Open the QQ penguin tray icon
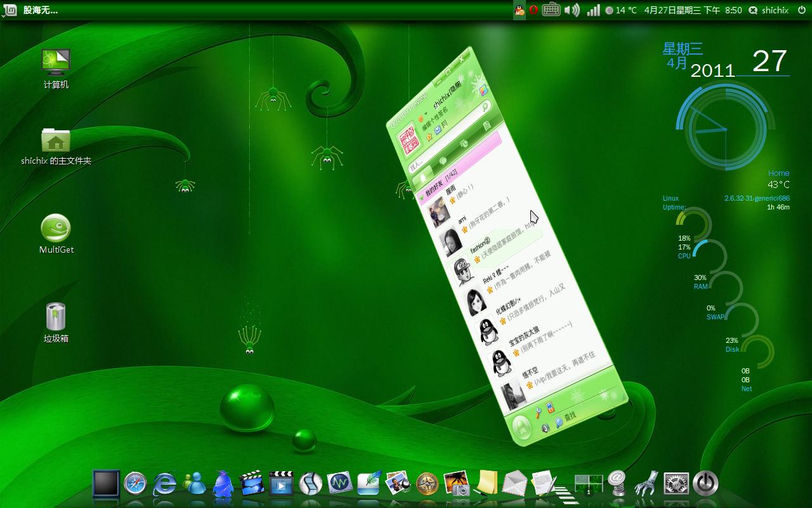Image resolution: width=812 pixels, height=508 pixels. (520, 10)
